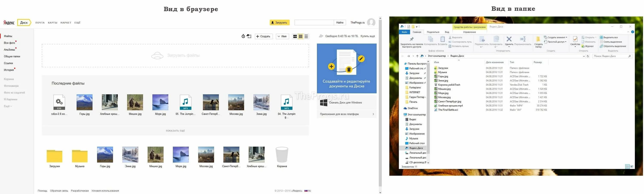Click Журнал in Explorer ribbon
644x194 pixels.
click(x=588, y=46)
